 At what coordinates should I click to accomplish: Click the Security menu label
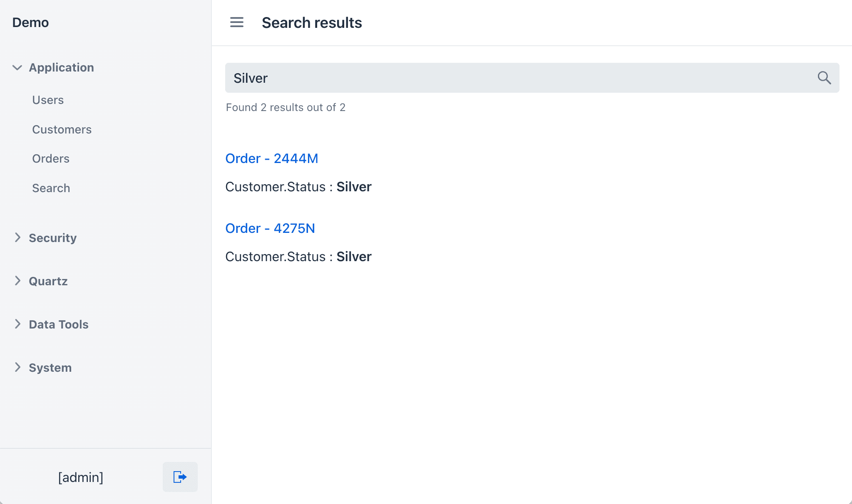[x=52, y=238]
